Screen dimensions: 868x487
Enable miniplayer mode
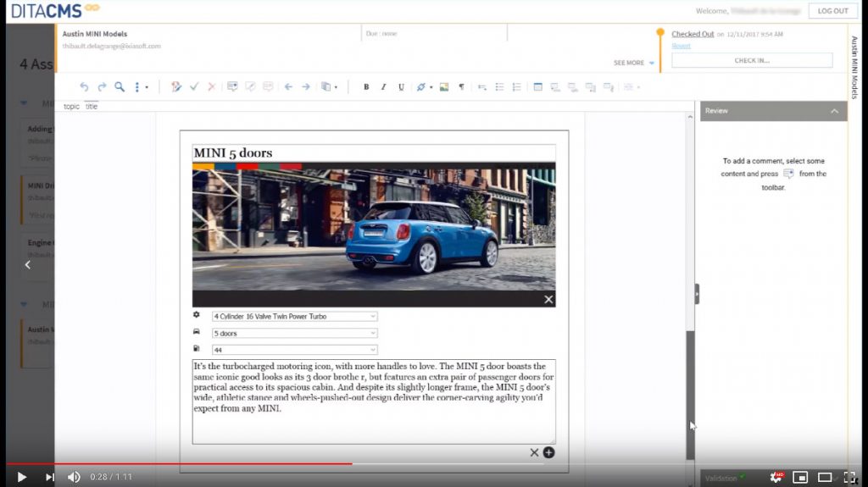point(800,477)
